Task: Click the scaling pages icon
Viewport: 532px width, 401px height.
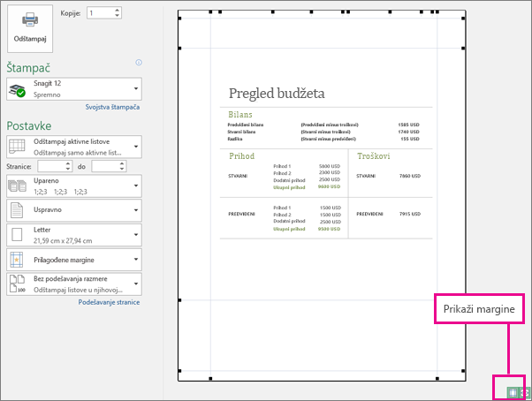Action: [x=17, y=284]
